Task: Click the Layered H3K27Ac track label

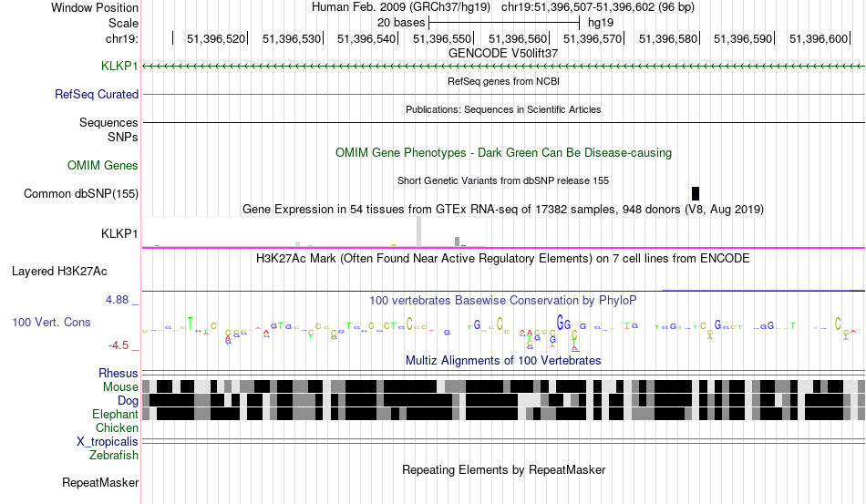Action: tap(59, 271)
